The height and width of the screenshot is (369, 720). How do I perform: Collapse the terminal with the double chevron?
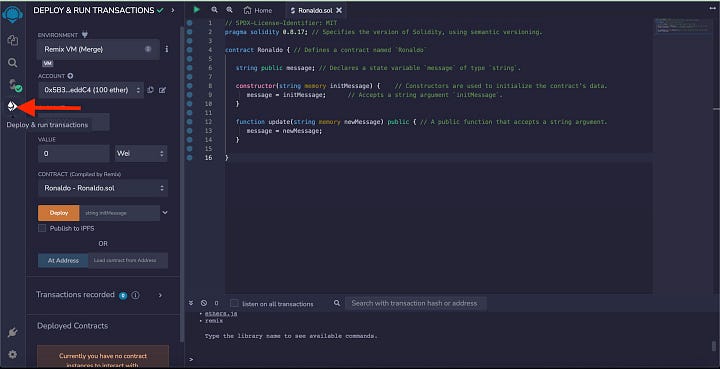(191, 303)
